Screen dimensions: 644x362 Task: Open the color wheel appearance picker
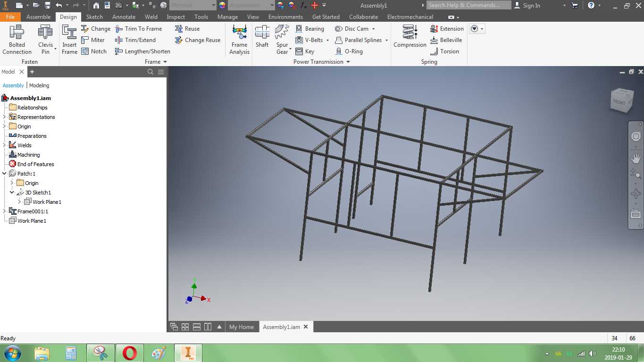222,5
